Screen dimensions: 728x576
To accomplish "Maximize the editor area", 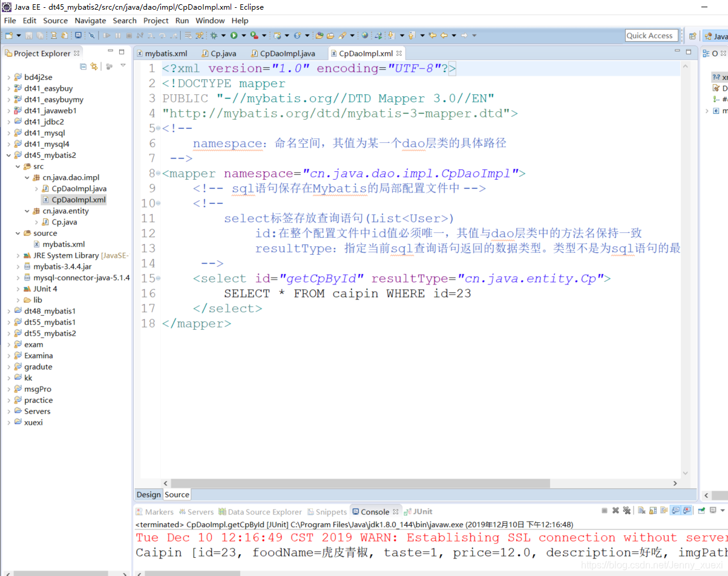I will pyautogui.click(x=688, y=52).
